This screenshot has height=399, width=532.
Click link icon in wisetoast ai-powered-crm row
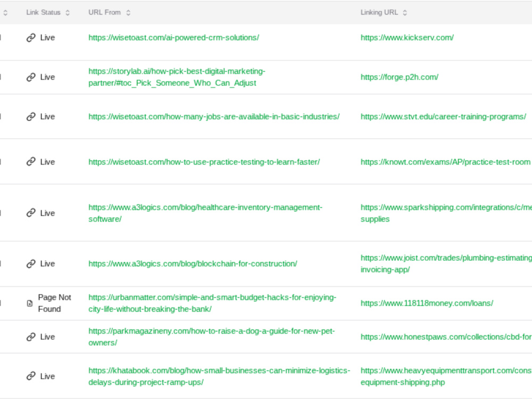[31, 38]
